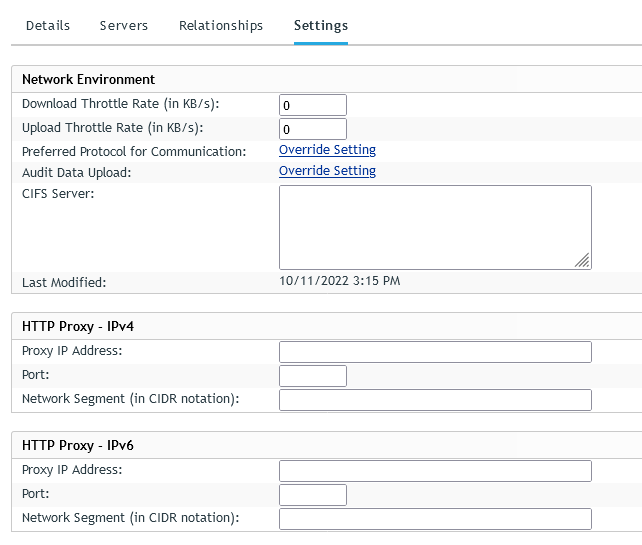642x545 pixels.
Task: Grab the CIFS Server text area resize handle
Action: click(x=582, y=260)
